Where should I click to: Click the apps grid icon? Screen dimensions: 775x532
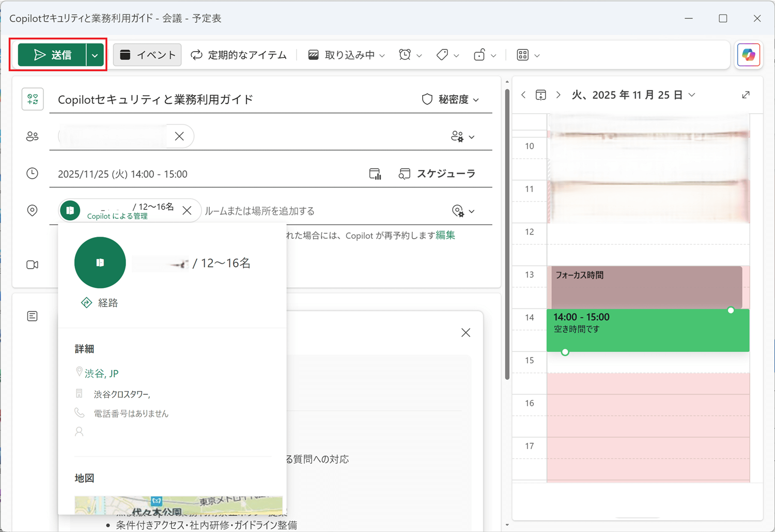(523, 55)
